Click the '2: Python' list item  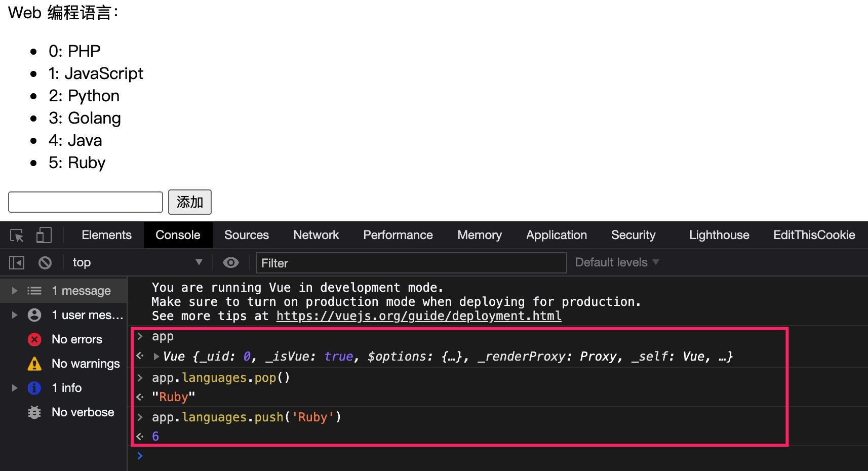coord(84,96)
